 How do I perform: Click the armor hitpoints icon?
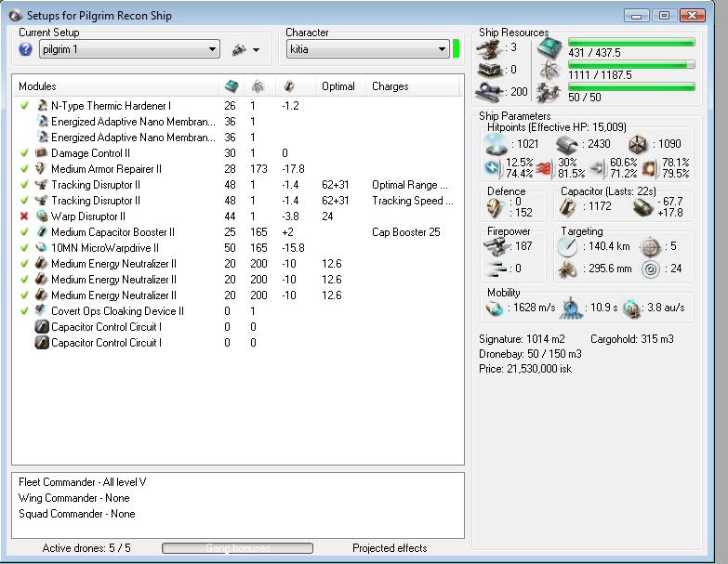tap(566, 145)
